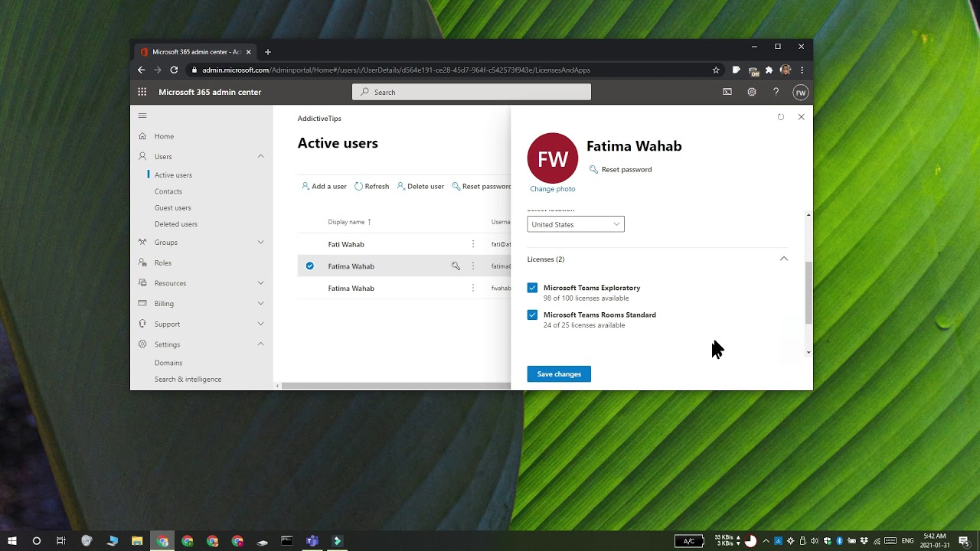Close the Fatima Wahab details panel
This screenshot has height=551, width=980.
click(x=801, y=117)
